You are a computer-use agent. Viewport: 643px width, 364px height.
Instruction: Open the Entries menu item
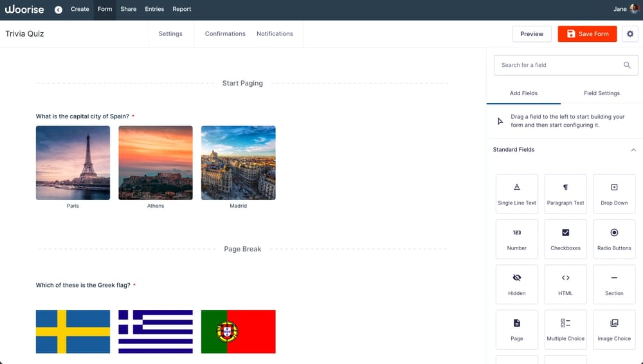tap(154, 9)
